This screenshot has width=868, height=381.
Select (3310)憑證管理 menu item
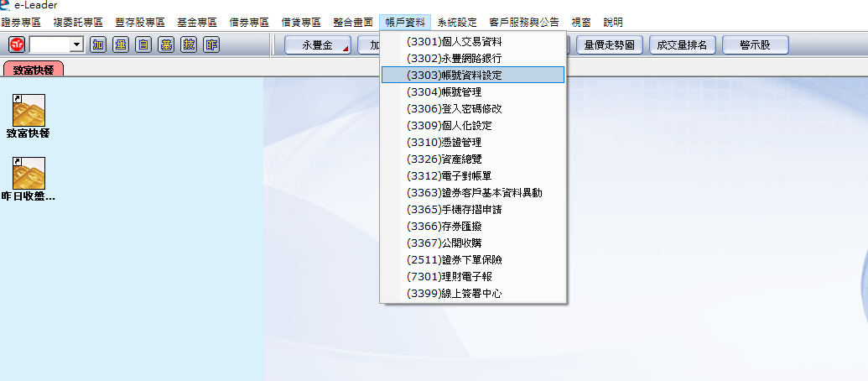[x=473, y=143]
